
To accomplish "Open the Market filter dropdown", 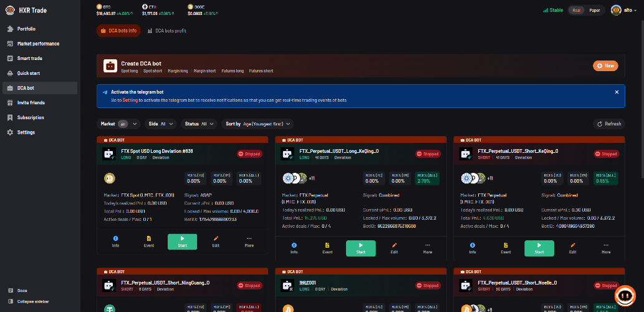I will pos(118,124).
